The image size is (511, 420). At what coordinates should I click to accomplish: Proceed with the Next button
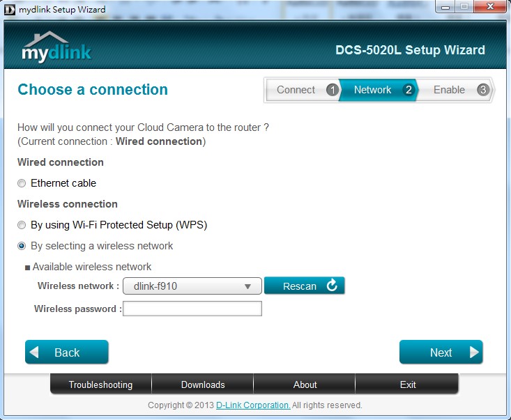[441, 352]
